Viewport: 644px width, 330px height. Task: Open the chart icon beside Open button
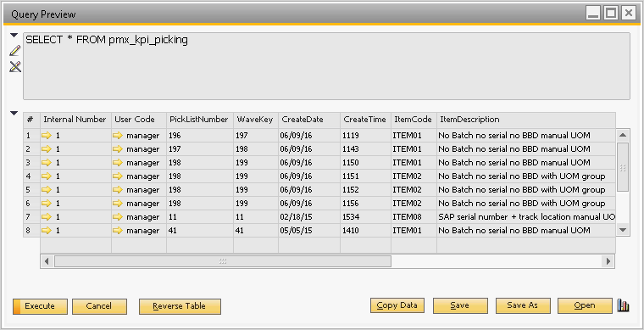click(623, 305)
